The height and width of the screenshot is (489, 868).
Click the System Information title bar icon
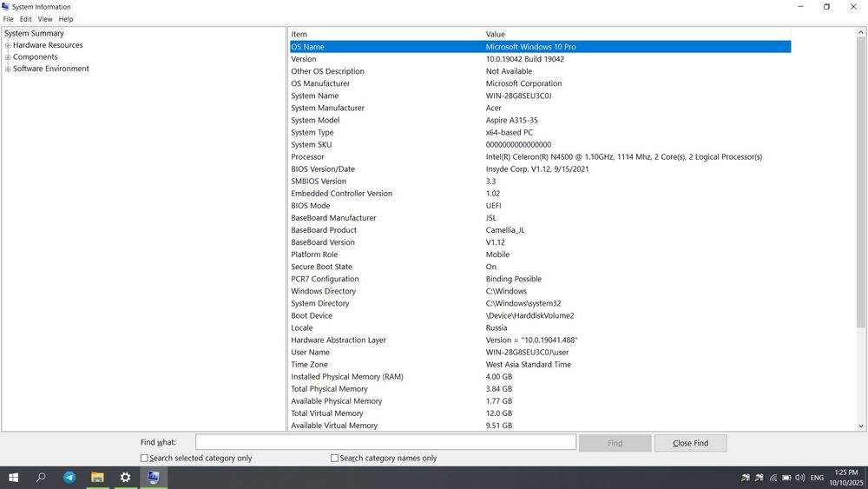pos(5,7)
